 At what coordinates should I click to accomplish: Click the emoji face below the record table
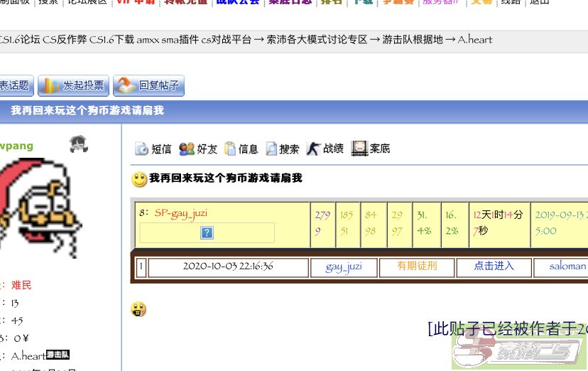tap(138, 309)
